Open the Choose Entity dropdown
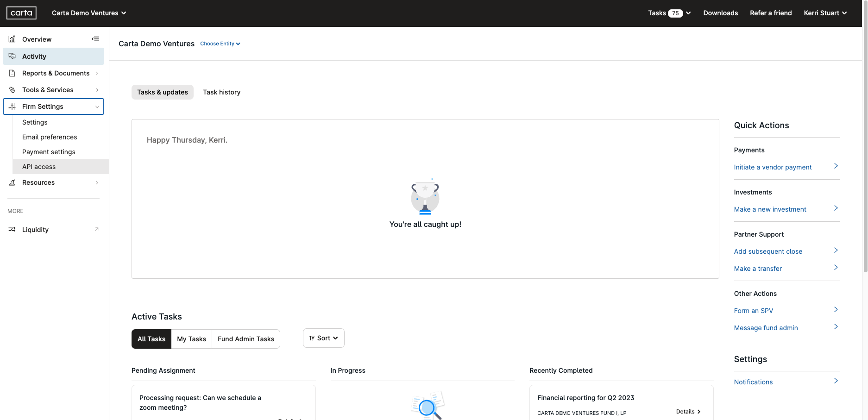 (x=220, y=44)
